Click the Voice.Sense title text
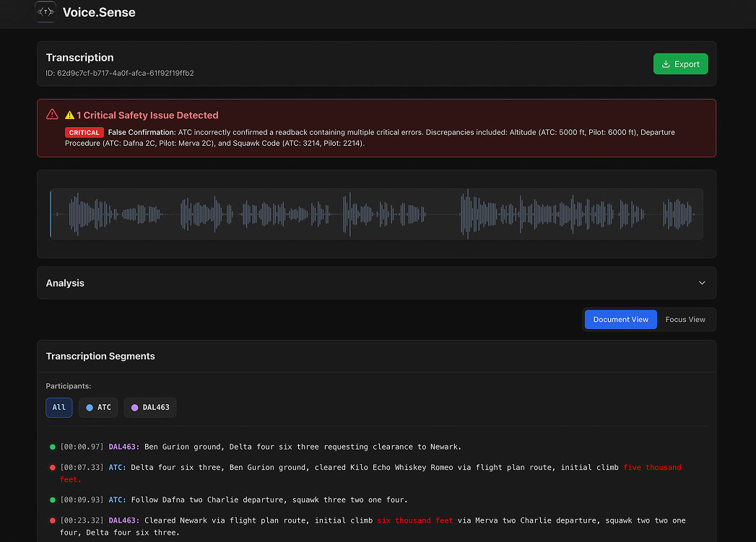Screen dimensions: 756x542 [x=99, y=12]
